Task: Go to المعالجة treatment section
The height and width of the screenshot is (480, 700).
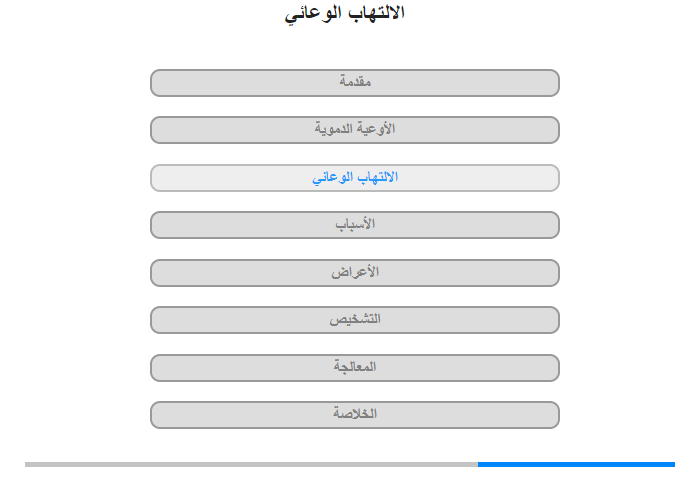Action: [355, 368]
